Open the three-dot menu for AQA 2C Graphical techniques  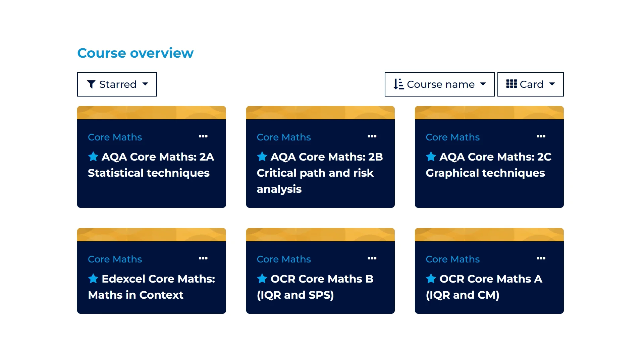coord(541,136)
